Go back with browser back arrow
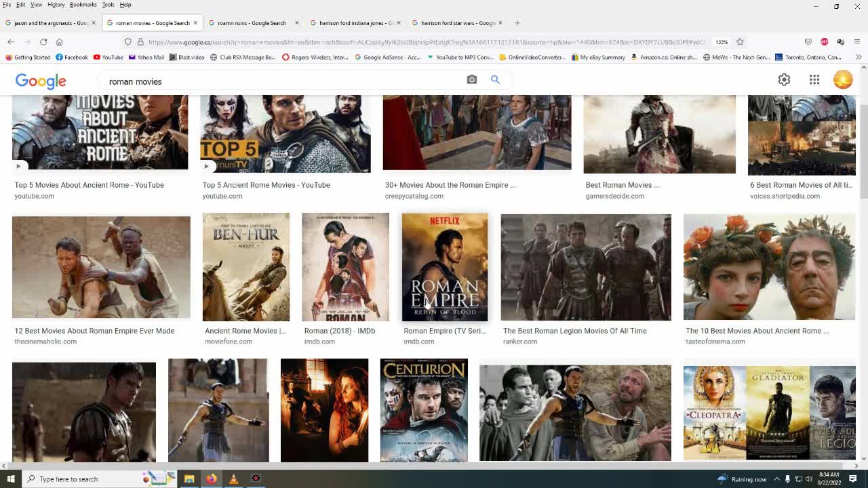This screenshot has height=488, width=868. [x=11, y=42]
